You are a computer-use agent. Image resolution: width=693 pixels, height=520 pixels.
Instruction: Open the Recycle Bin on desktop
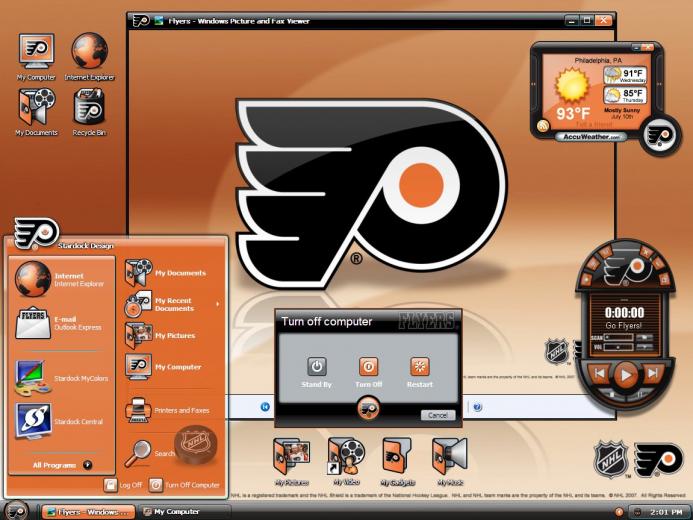[x=89, y=112]
